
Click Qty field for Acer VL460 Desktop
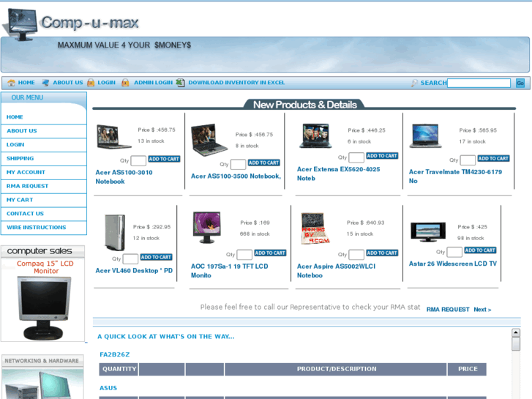(x=130, y=258)
